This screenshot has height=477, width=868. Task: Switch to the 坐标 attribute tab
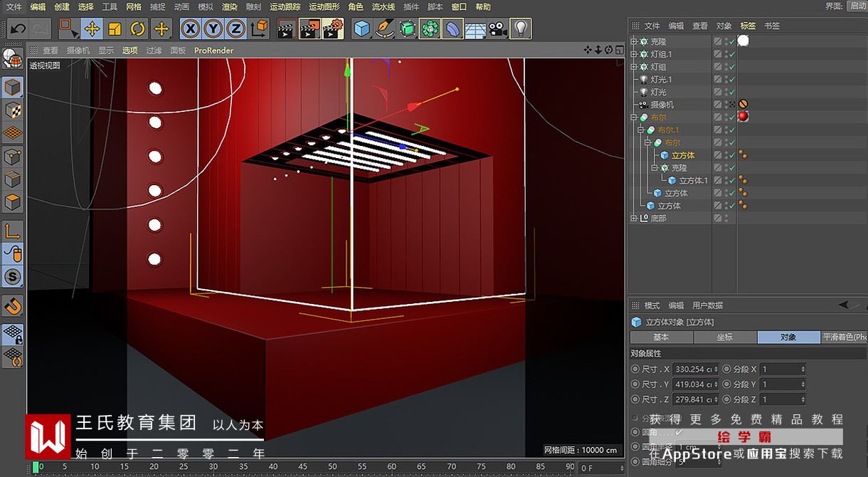724,337
